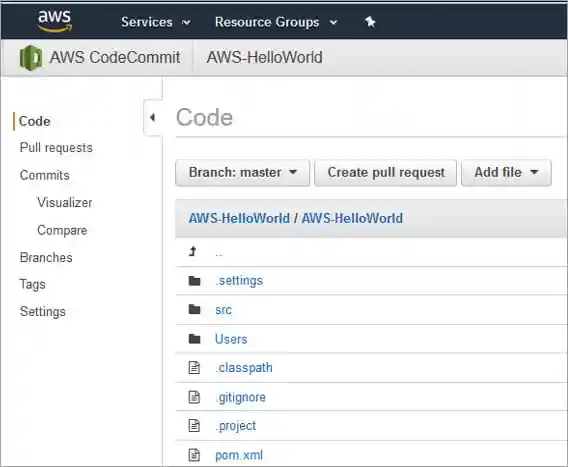This screenshot has height=467, width=568.
Task: Click the folder icon beside src
Action: pyautogui.click(x=195, y=309)
